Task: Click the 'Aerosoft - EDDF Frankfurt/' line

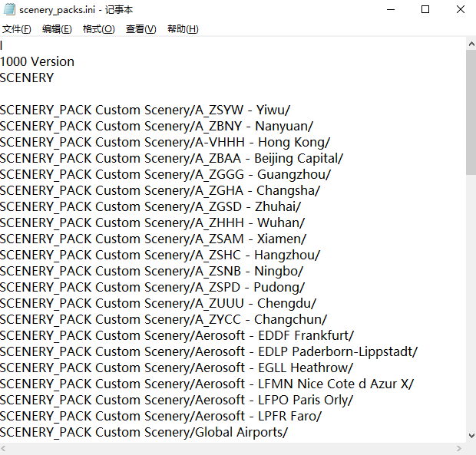Action: pos(177,335)
